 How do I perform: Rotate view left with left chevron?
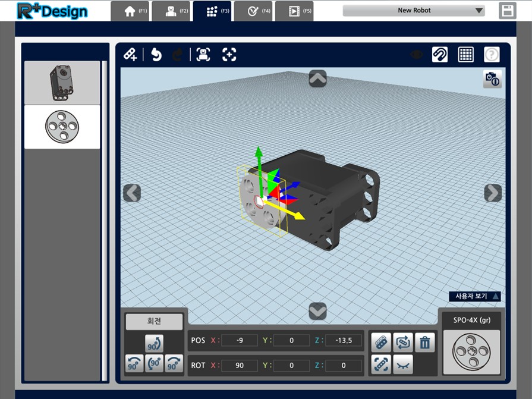(x=132, y=193)
